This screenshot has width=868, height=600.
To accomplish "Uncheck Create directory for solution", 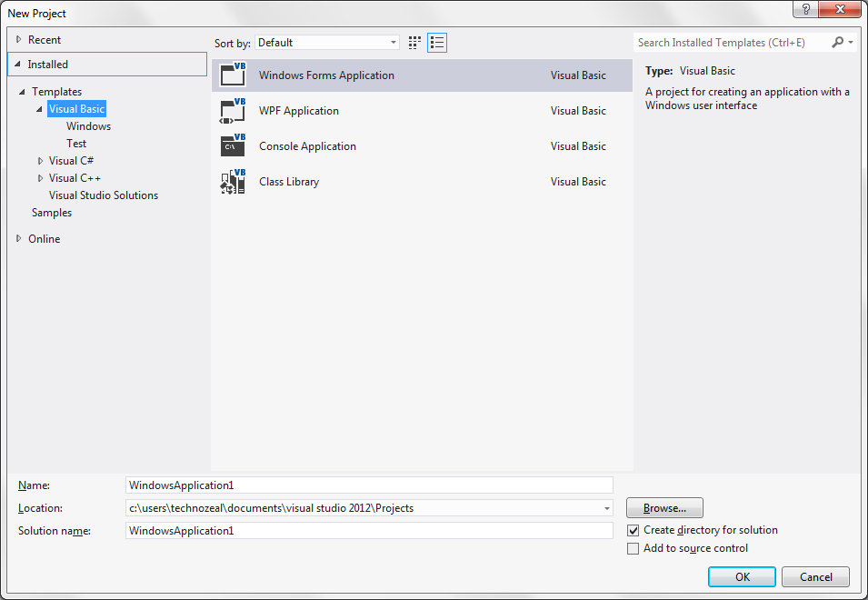I will pyautogui.click(x=634, y=530).
